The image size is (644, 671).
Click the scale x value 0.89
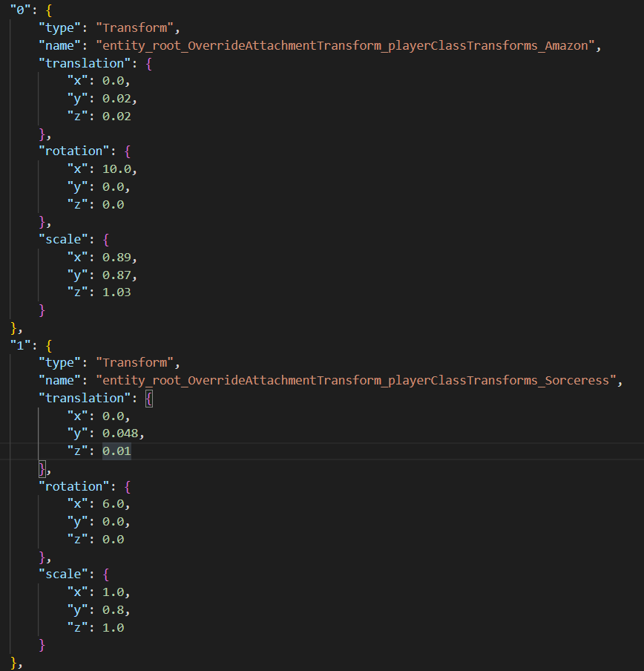click(x=116, y=257)
